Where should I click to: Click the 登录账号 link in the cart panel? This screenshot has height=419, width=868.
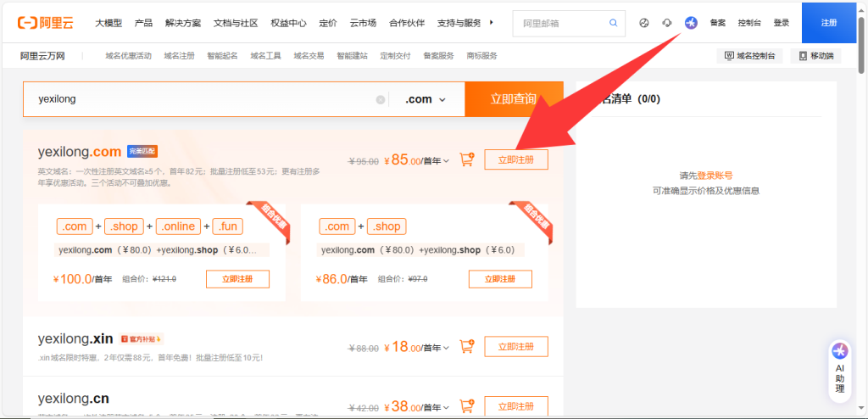pyautogui.click(x=715, y=176)
